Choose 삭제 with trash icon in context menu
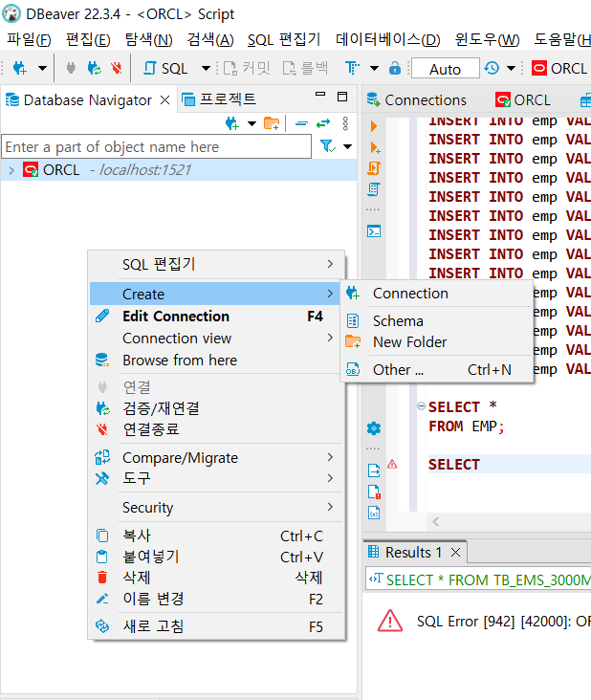The height and width of the screenshot is (700, 591). point(217,578)
